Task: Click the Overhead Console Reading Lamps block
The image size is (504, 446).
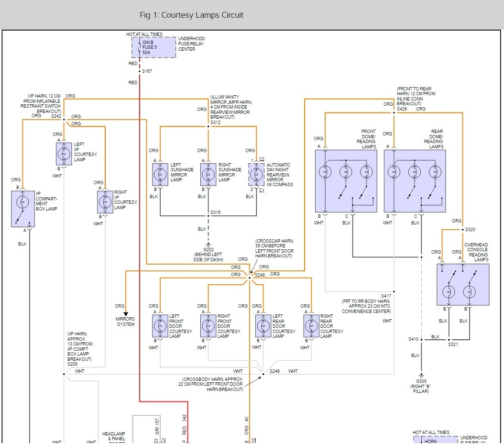Action: click(x=462, y=284)
